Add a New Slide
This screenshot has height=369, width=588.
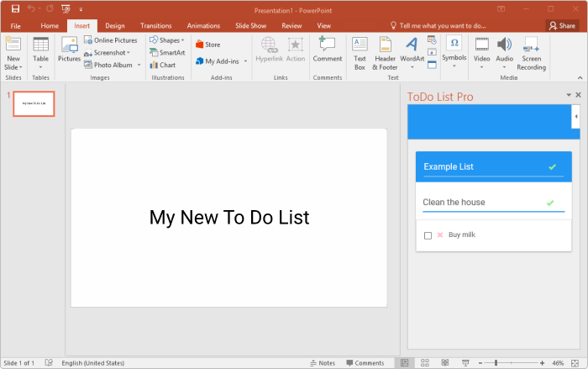pyautogui.click(x=13, y=45)
